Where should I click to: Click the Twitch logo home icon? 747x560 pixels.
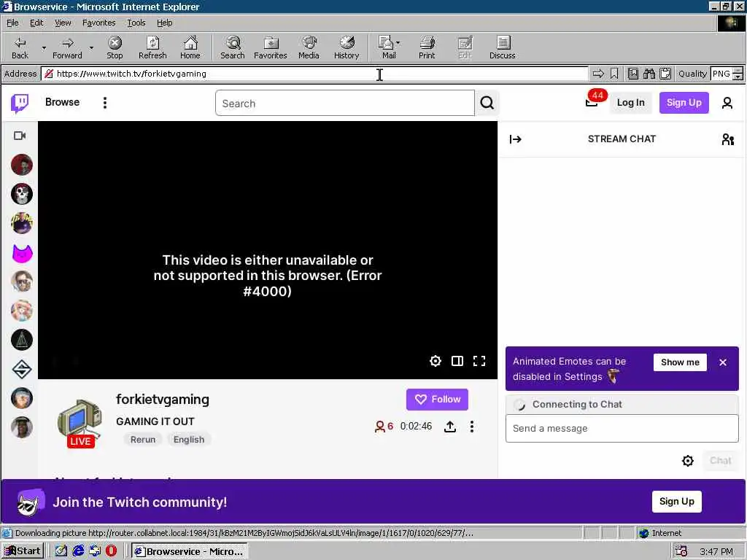(x=20, y=103)
